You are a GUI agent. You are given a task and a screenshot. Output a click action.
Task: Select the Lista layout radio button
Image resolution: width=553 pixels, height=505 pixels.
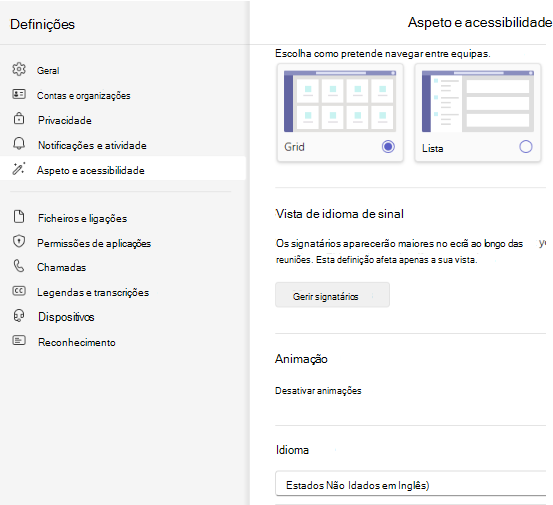[x=525, y=146]
